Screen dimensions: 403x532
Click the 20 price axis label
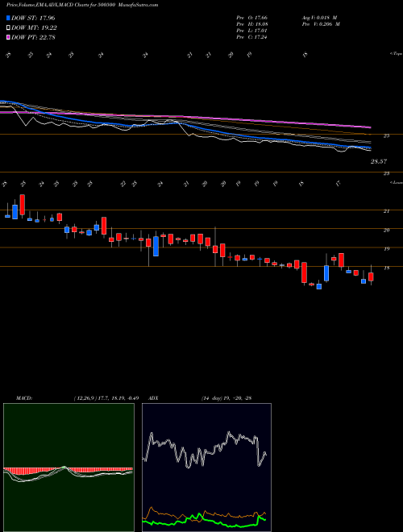tap(386, 230)
